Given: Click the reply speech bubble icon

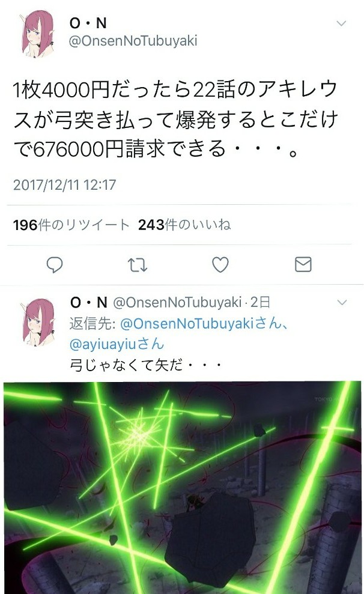Looking at the screenshot, I should point(55,265).
